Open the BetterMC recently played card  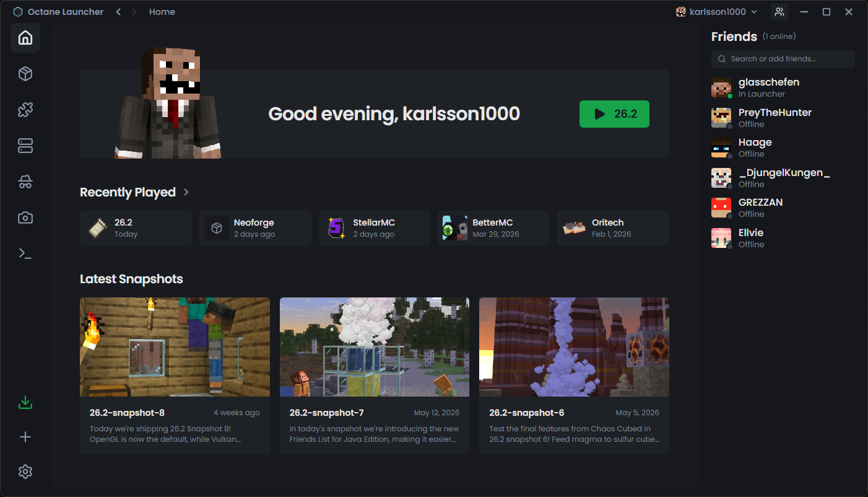[x=493, y=228]
